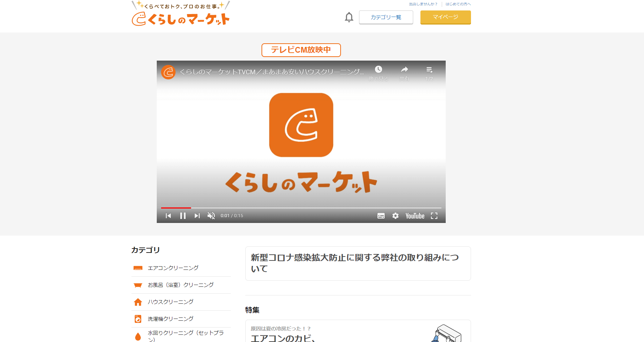Select the 水回りクリーニング（セットプラン） category
The height and width of the screenshot is (342, 644).
pyautogui.click(x=181, y=336)
